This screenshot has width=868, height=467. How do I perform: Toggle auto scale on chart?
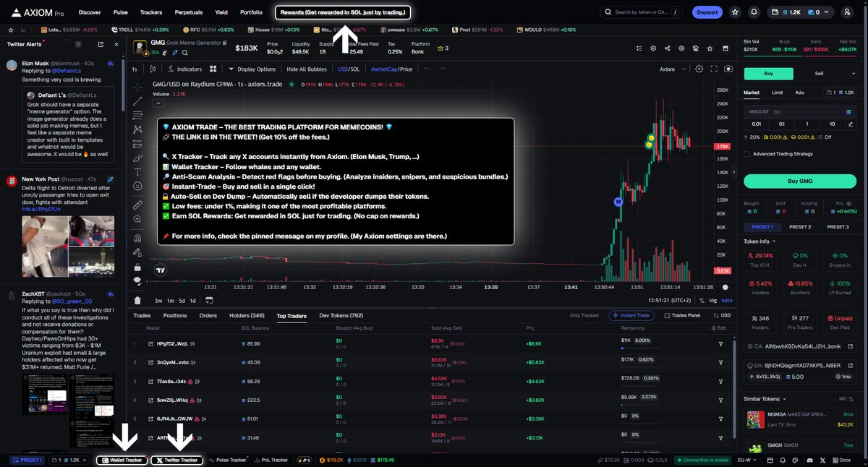point(727,300)
